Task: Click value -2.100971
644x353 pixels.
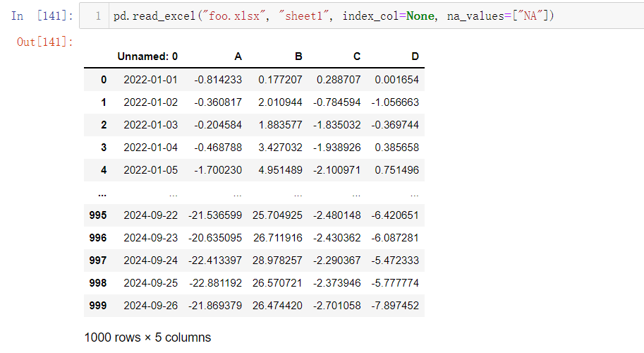Action: pyautogui.click(x=336, y=170)
